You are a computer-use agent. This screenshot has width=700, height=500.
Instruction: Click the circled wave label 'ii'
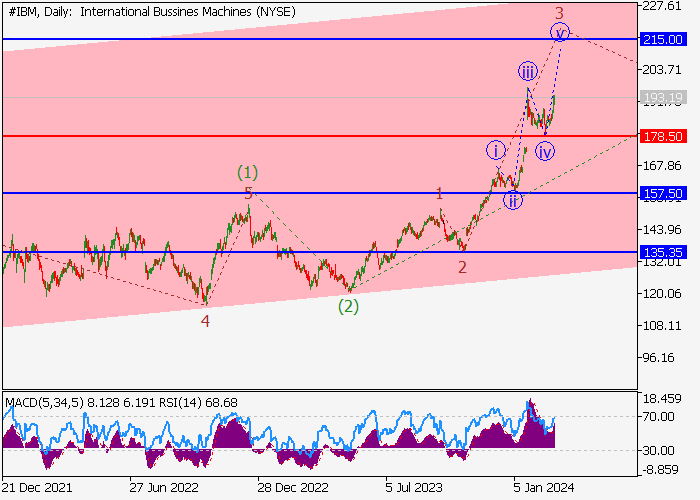(513, 201)
